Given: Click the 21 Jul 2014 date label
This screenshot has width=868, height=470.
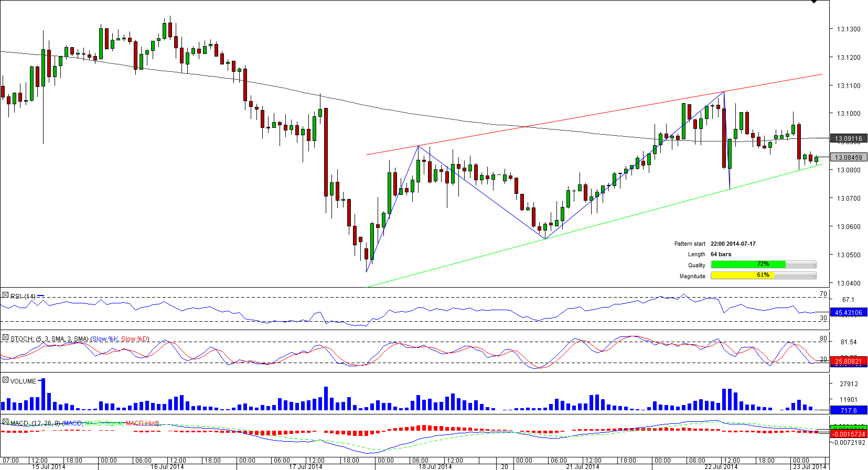Looking at the screenshot, I should pos(582,466).
